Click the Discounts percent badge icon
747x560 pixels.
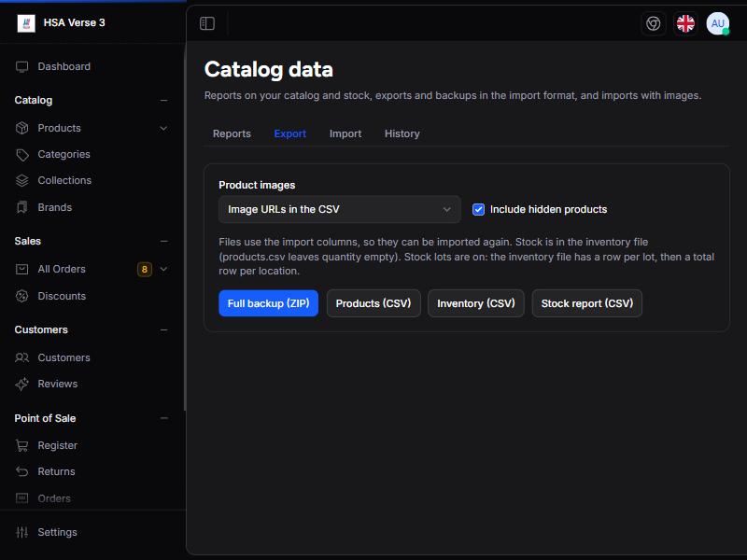point(21,296)
